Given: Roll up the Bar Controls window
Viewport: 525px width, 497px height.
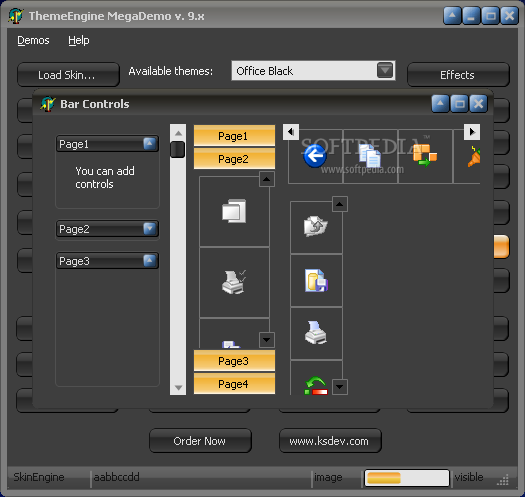Looking at the screenshot, I should 440,103.
